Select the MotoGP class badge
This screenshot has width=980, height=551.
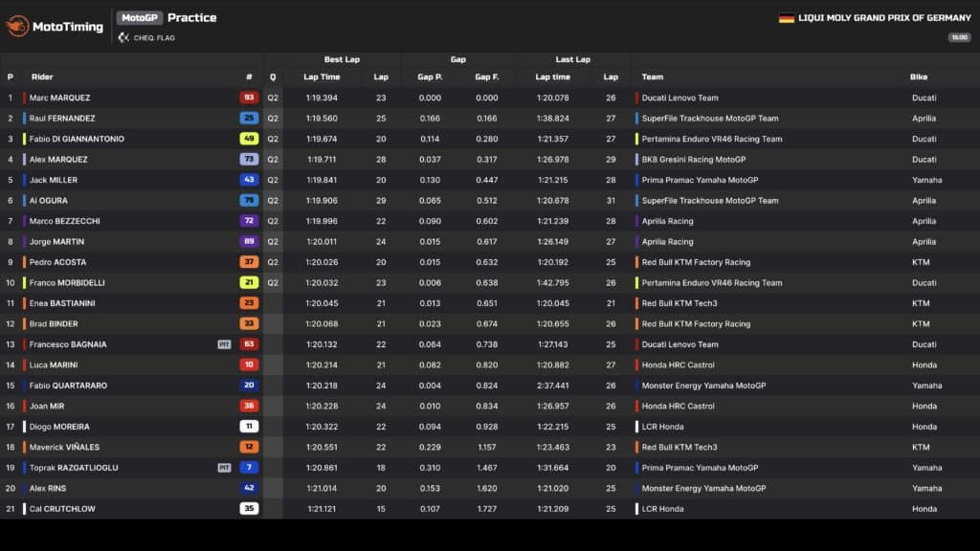[140, 18]
